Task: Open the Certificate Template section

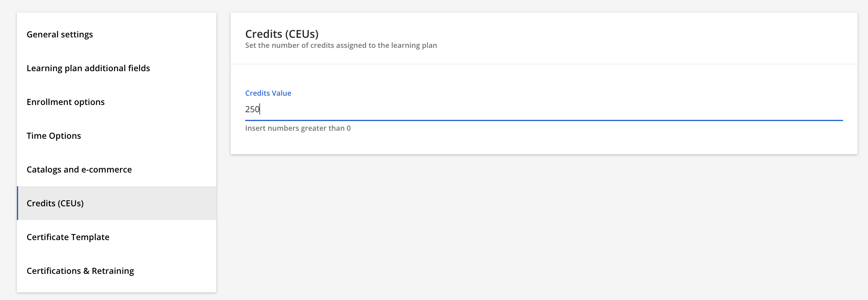Action: (116, 237)
